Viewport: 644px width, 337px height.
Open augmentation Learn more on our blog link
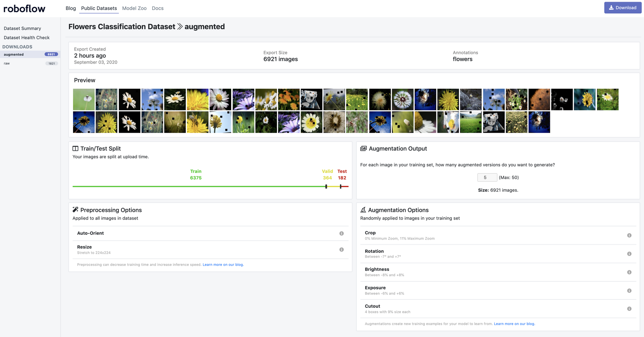pyautogui.click(x=515, y=324)
